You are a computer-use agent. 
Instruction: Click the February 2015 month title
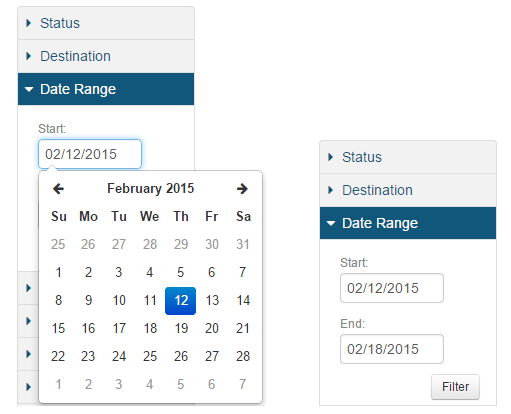tap(150, 189)
